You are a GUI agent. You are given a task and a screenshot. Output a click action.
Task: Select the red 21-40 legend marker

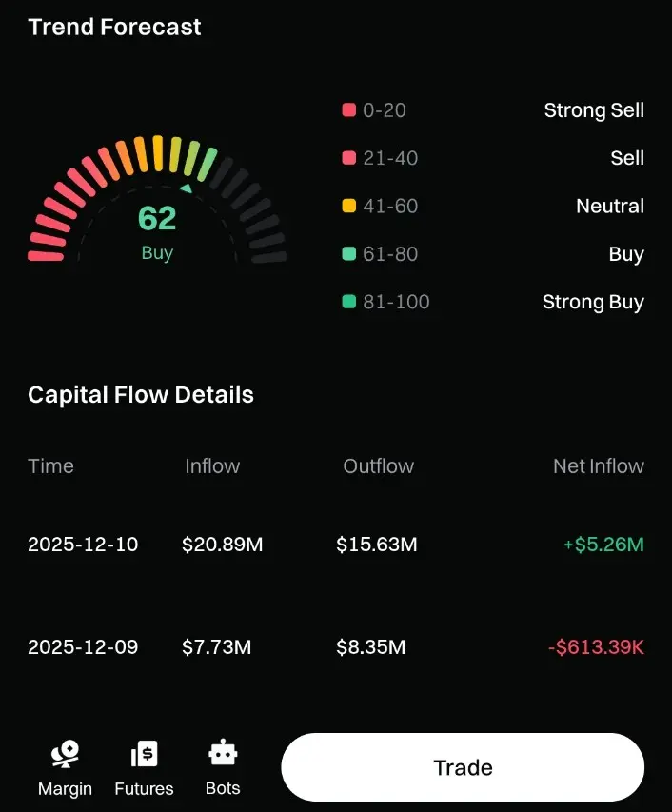coord(349,158)
